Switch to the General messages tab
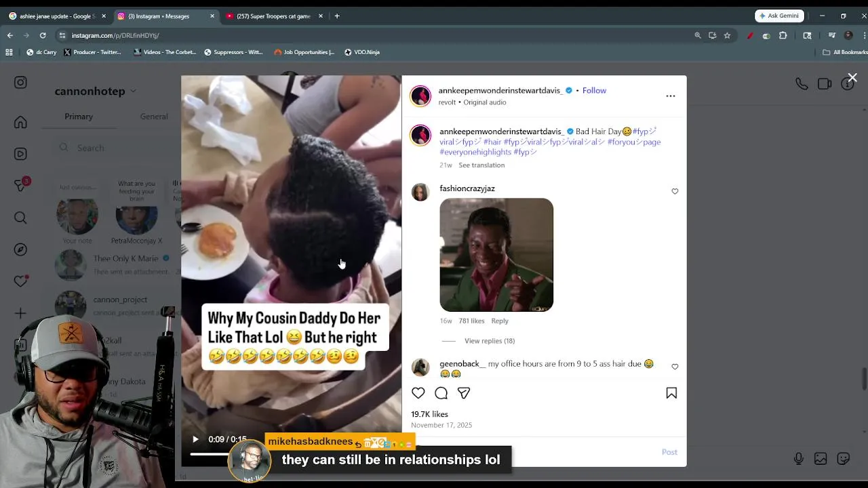The height and width of the screenshot is (488, 868). click(x=154, y=117)
